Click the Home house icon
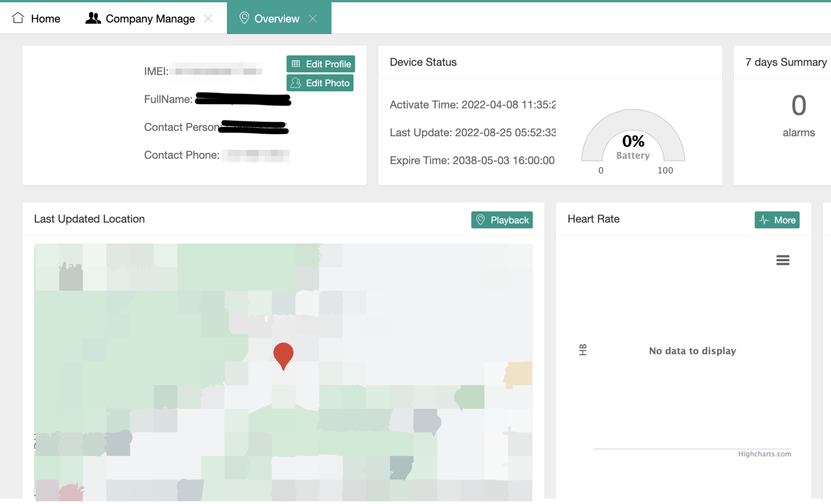 (18, 18)
